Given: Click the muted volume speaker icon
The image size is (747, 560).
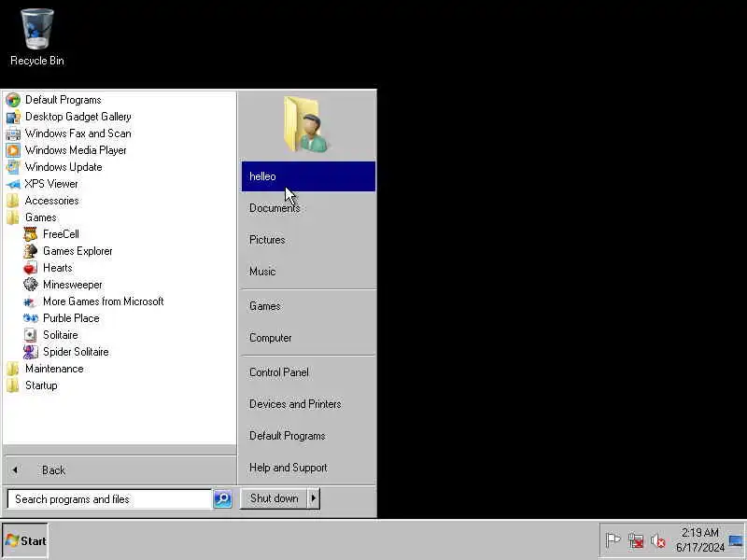Looking at the screenshot, I should 658,540.
